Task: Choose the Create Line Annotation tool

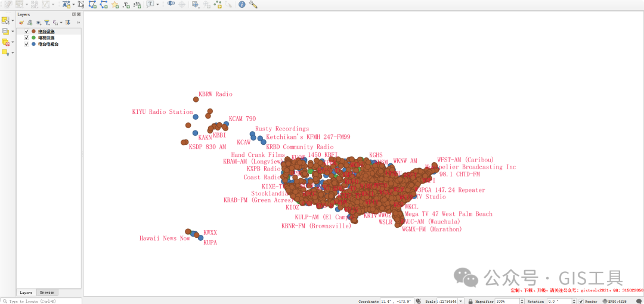Action: pos(104,5)
